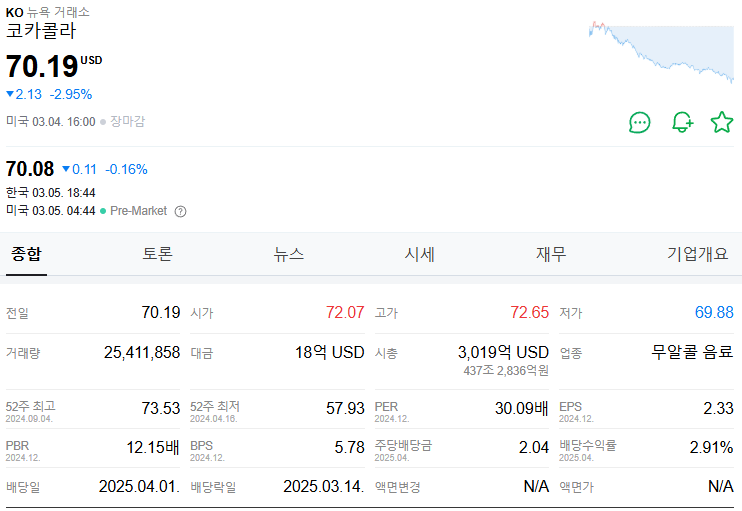Open the mini price chart thumbnail

[661, 52]
